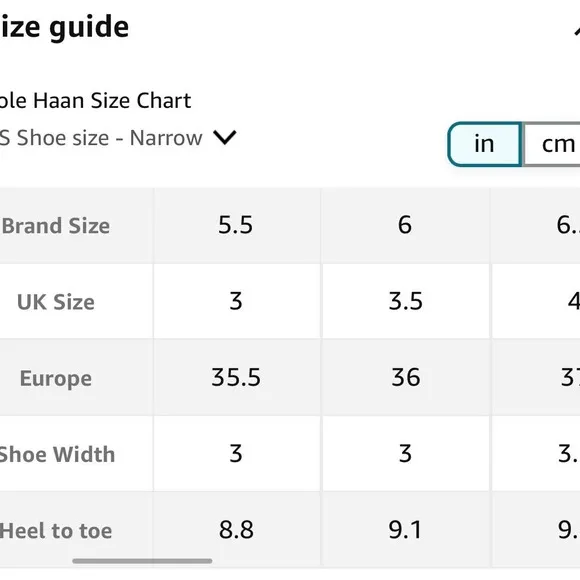The image size is (580, 580).
Task: Click brand size 6 cell
Action: pos(405,225)
